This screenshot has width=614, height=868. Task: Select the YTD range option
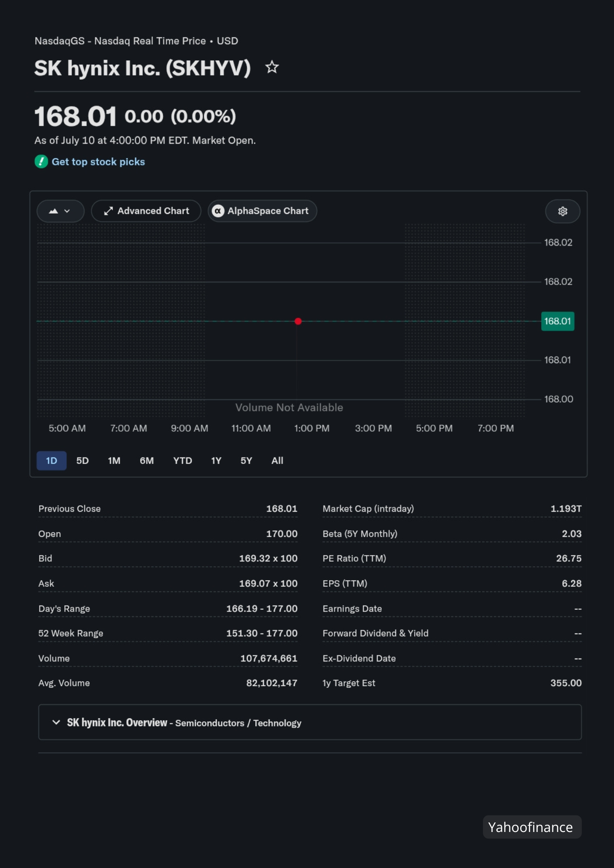coord(182,460)
